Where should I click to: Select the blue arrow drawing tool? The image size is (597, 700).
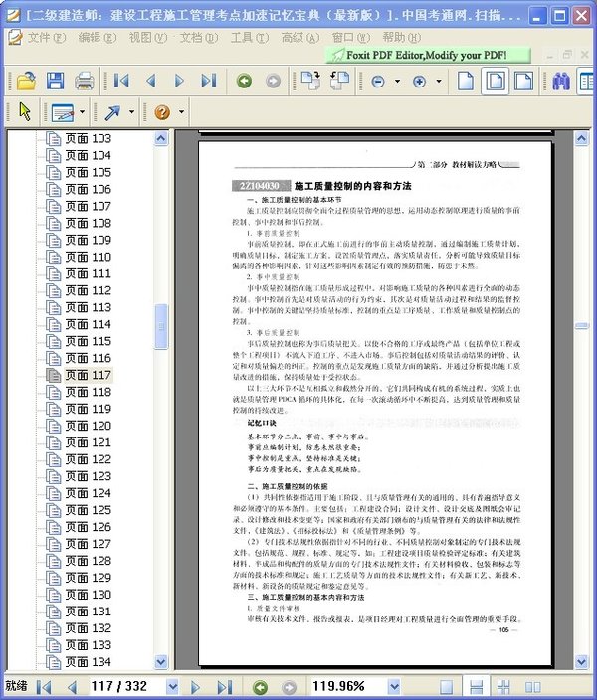[112, 112]
